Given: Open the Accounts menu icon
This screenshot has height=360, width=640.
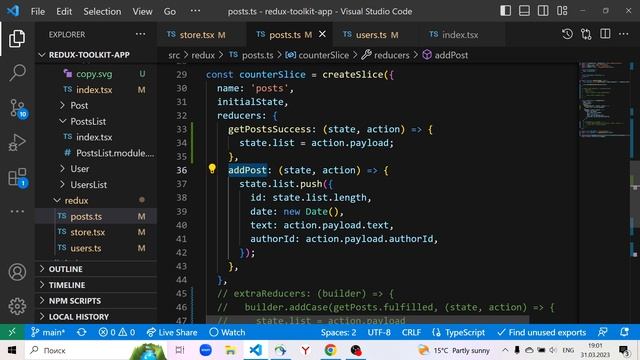Looking at the screenshot, I should coord(17,272).
